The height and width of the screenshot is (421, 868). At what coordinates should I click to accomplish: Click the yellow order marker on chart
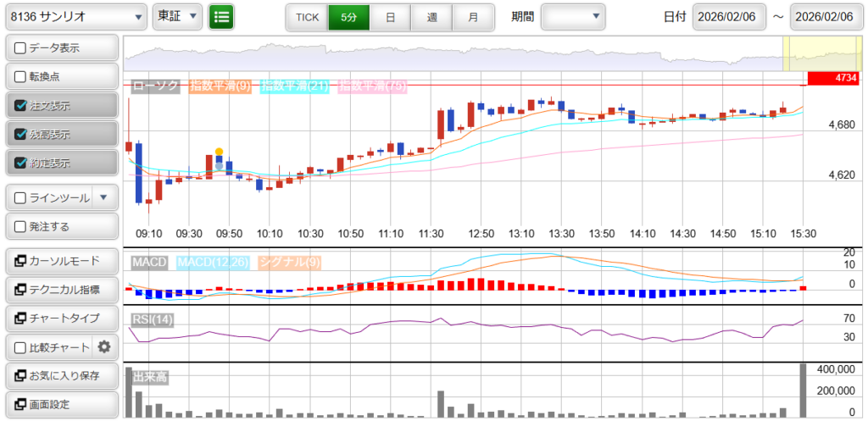(x=219, y=152)
